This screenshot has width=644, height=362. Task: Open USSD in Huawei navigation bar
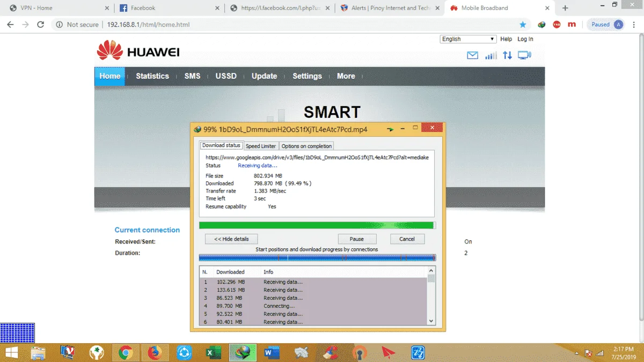coord(226,76)
